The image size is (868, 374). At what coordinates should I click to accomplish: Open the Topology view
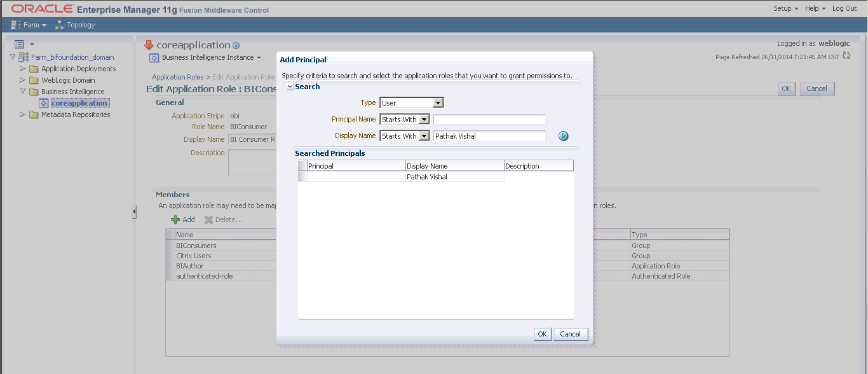tap(81, 25)
